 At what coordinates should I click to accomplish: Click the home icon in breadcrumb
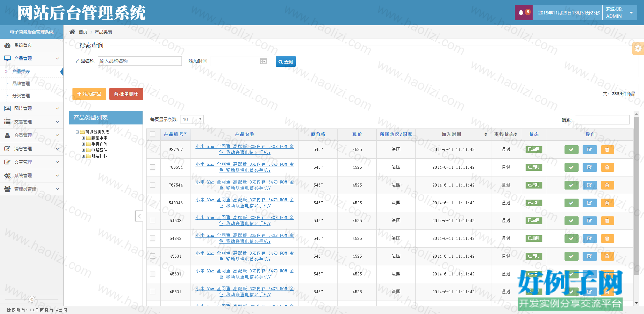[72, 32]
